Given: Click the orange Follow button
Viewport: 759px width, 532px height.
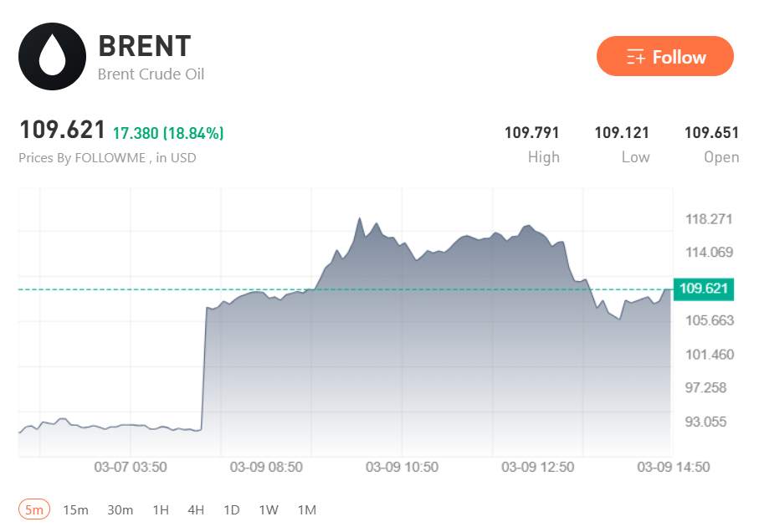Looking at the screenshot, I should 664,57.
